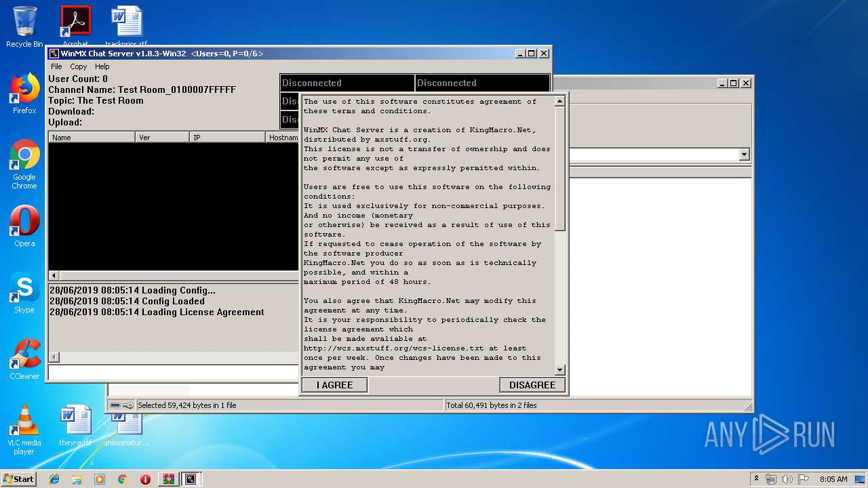Minimize the WinMX Chat Server window
The width and height of the screenshot is (868, 488).
pos(520,54)
